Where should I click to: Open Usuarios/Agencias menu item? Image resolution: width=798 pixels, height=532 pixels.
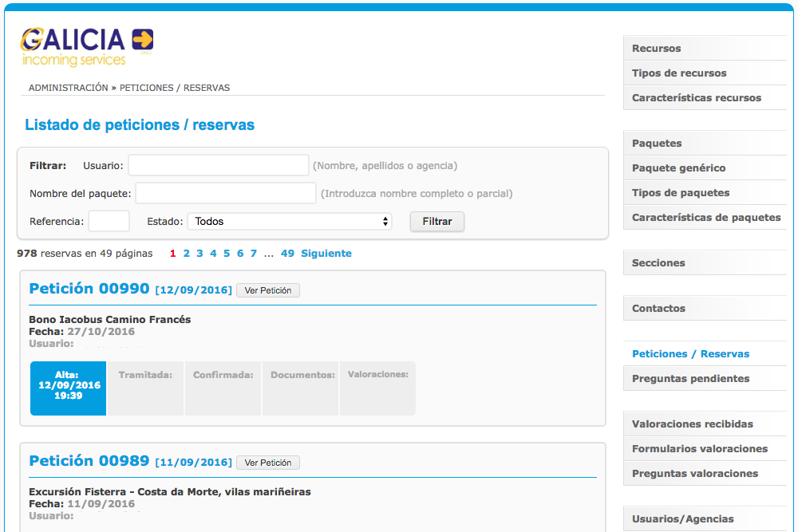pyautogui.click(x=705, y=518)
